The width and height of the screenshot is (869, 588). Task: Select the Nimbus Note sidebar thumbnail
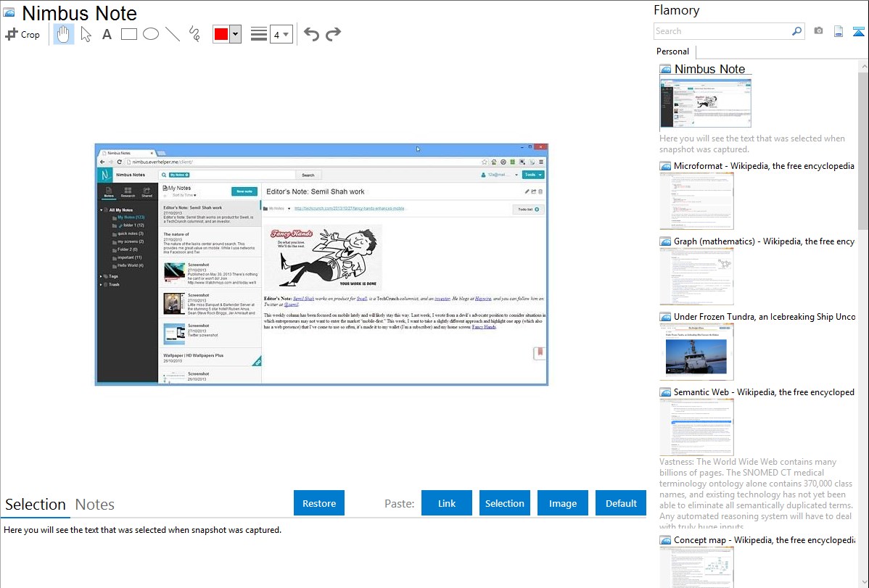point(706,104)
